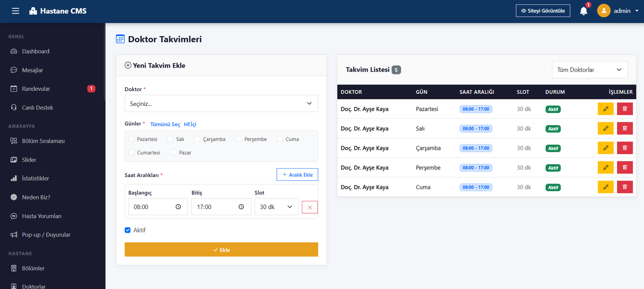The width and height of the screenshot is (644, 289).
Task: Click the Doktor Takvimleri calendar icon
Action: 120,39
